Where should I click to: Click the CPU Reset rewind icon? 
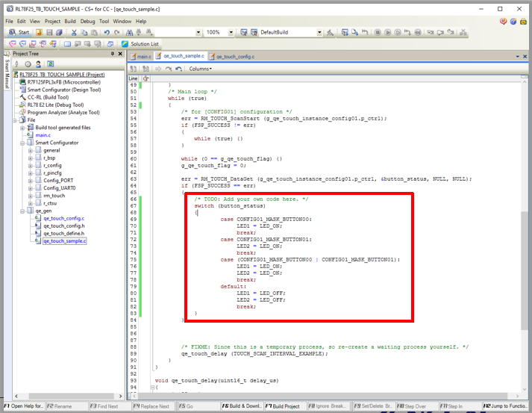(418, 32)
